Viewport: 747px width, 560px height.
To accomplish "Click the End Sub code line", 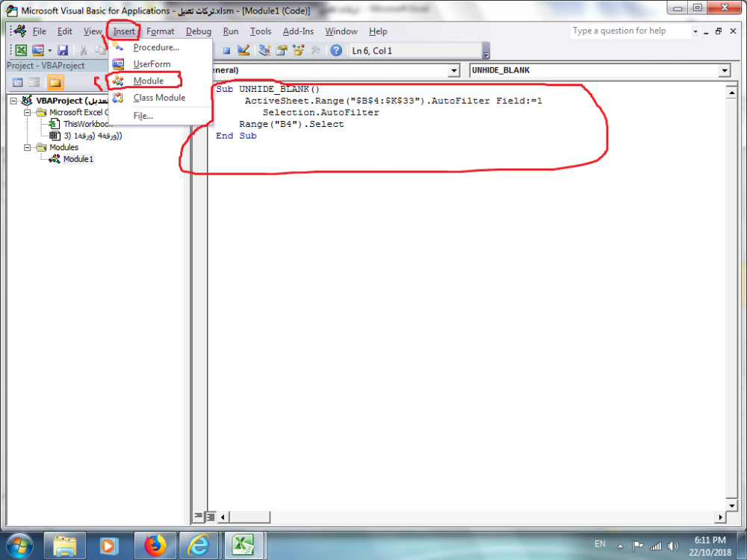I will coord(236,136).
